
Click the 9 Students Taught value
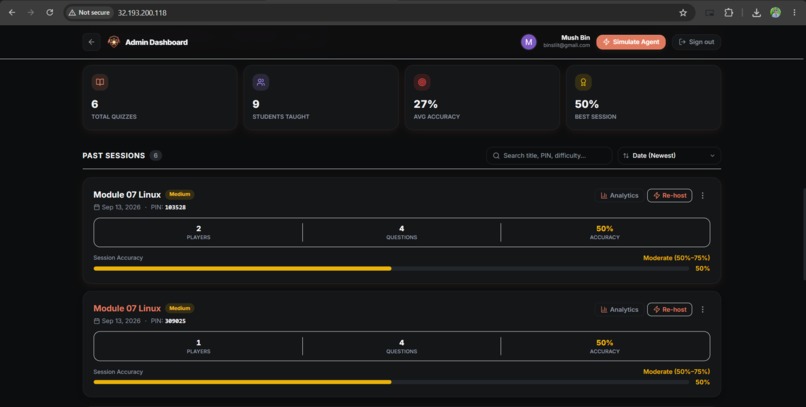coord(255,104)
